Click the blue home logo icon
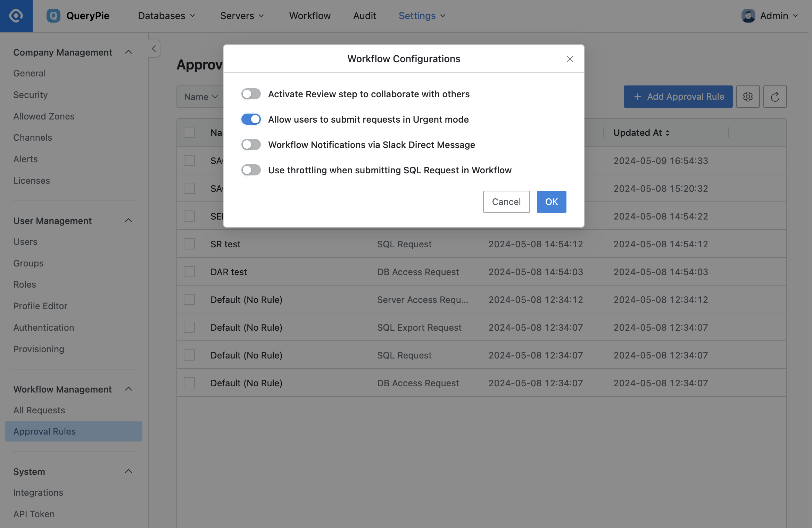Image resolution: width=812 pixels, height=528 pixels. point(16,16)
